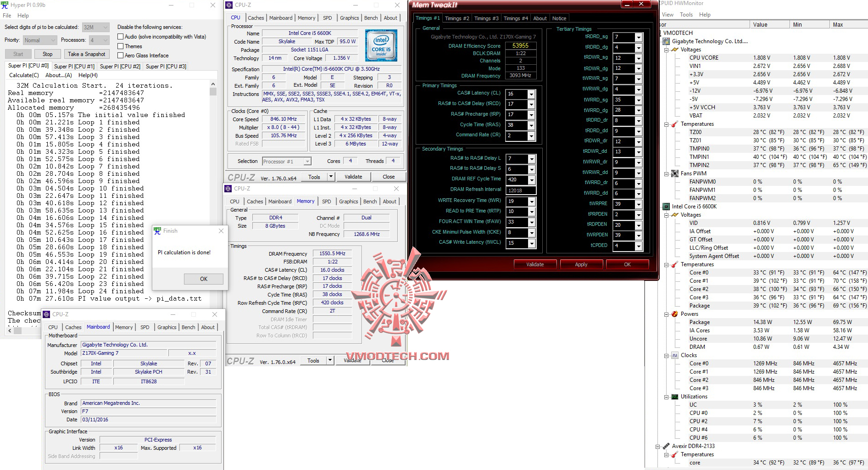Open the SPD tab in the CPU-Z mainboard window
The height and width of the screenshot is (470, 868).
click(145, 327)
